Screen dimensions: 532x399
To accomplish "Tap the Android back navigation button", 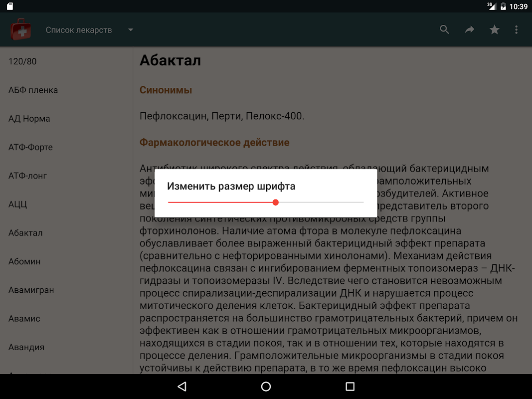I will pos(182,387).
